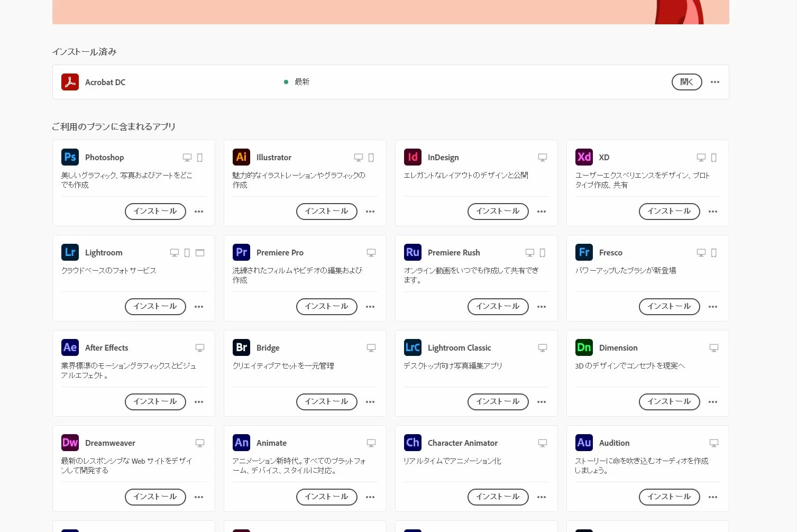Click the Premiere Pro Pr icon

241,252
